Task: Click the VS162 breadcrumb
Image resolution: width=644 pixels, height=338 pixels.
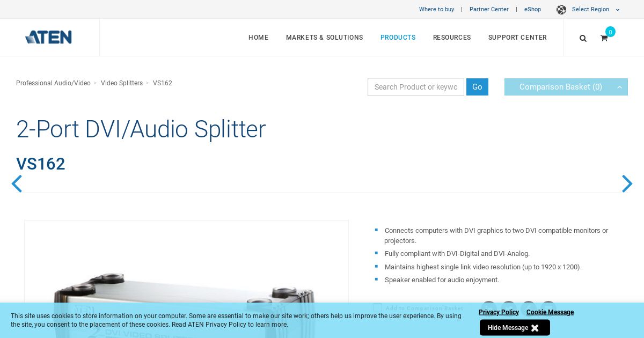Action: 163,83
